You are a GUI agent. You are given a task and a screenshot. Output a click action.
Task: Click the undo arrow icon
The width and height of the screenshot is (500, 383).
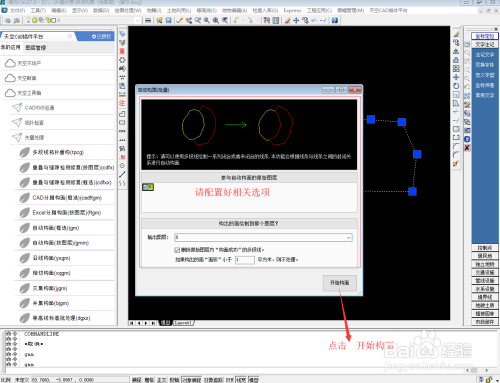[237, 20]
